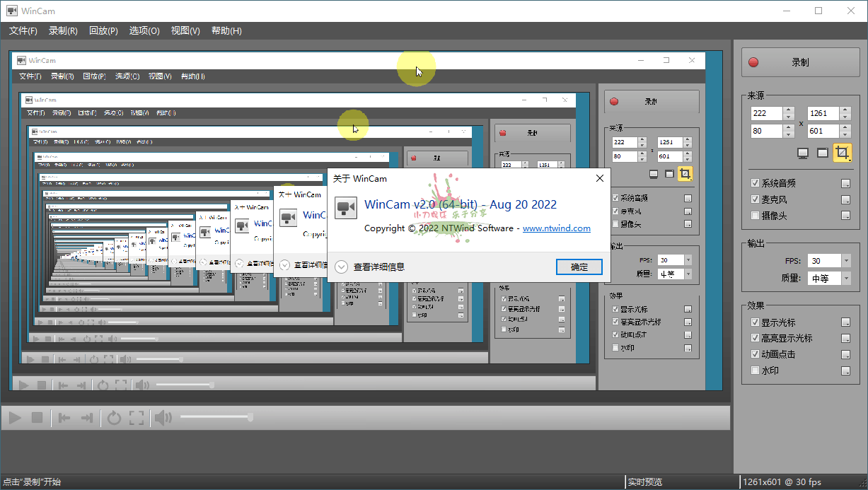Image resolution: width=868 pixels, height=490 pixels.
Task: Mute playback using the speaker icon
Action: click(x=163, y=417)
